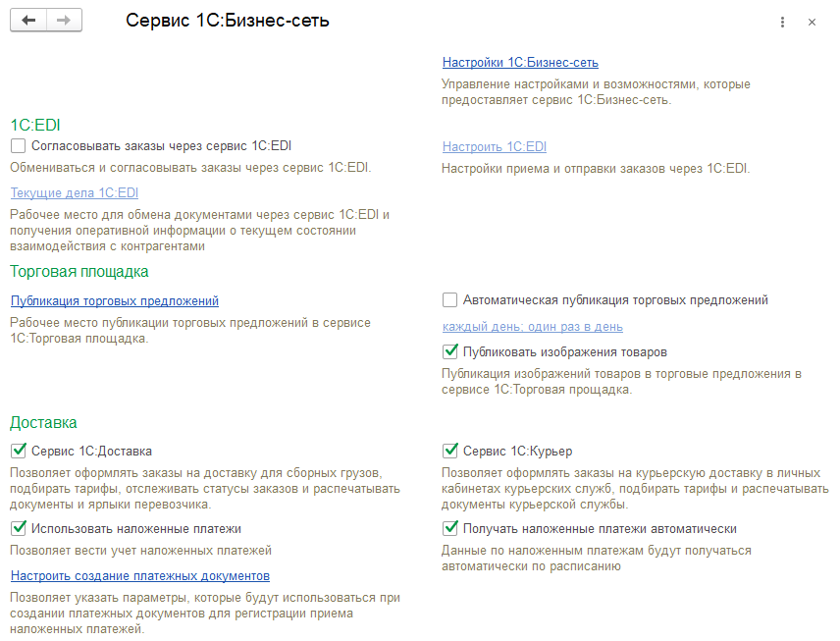
Task: Uncheck Использовать наложенные платежи
Action: point(19,529)
